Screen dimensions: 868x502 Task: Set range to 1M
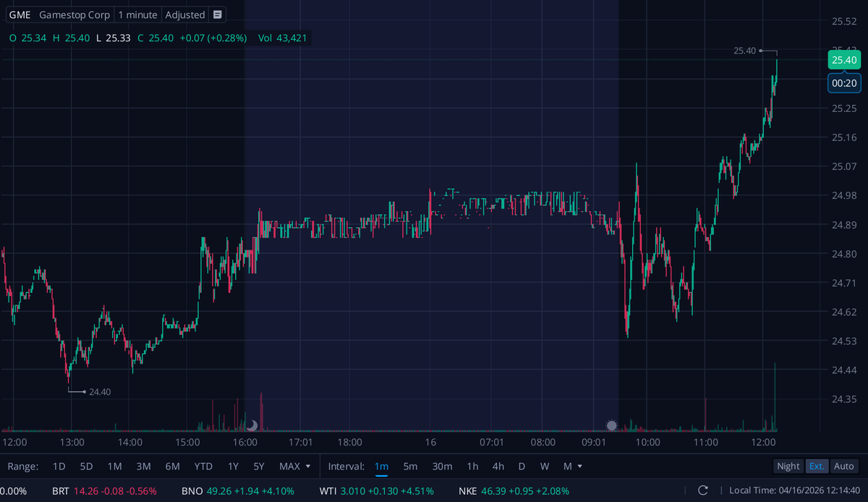[x=114, y=467]
